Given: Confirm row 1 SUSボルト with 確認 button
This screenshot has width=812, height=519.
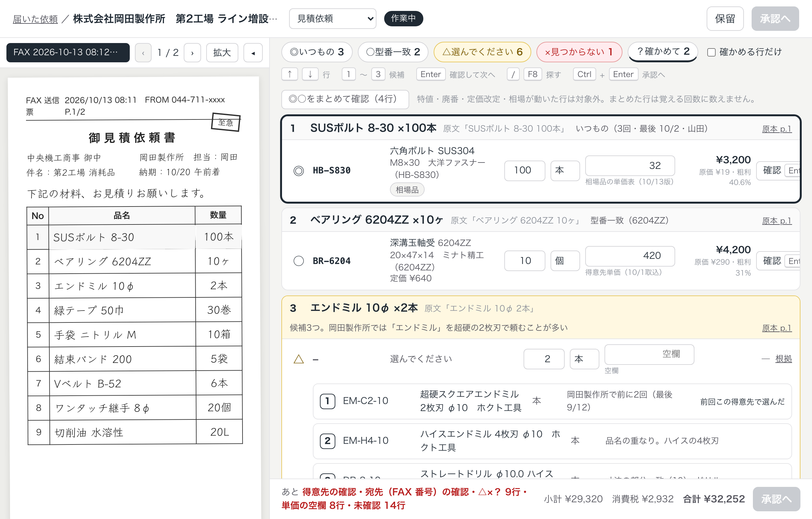Looking at the screenshot, I should (778, 171).
